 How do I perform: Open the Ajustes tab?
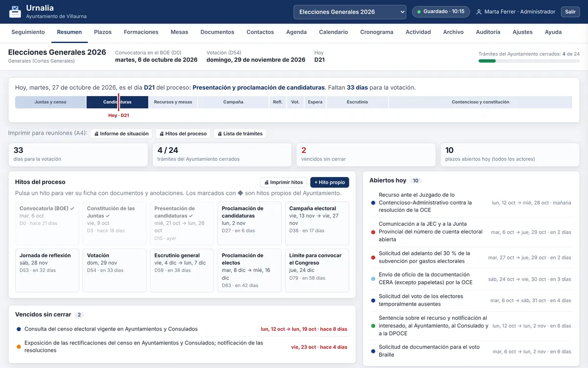click(x=522, y=32)
